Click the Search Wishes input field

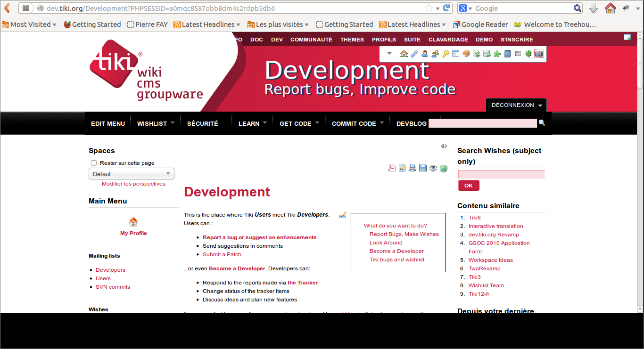pos(501,174)
